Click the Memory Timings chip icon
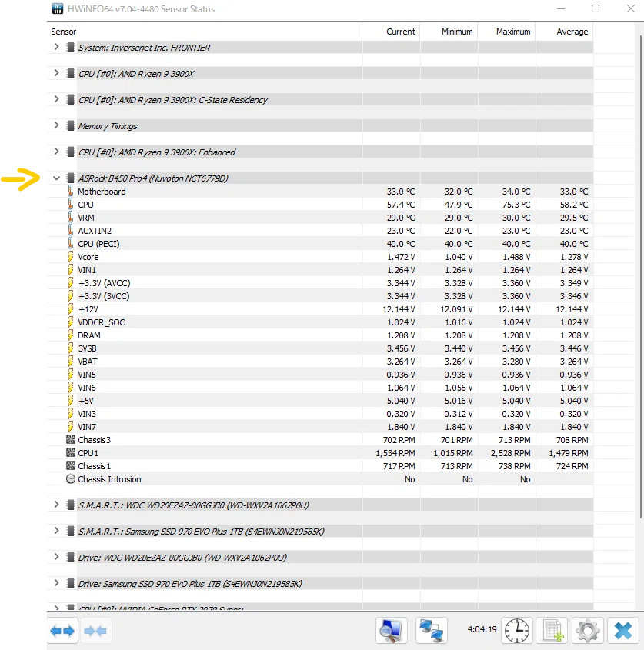Screen dimensions: 644x650 tap(71, 125)
